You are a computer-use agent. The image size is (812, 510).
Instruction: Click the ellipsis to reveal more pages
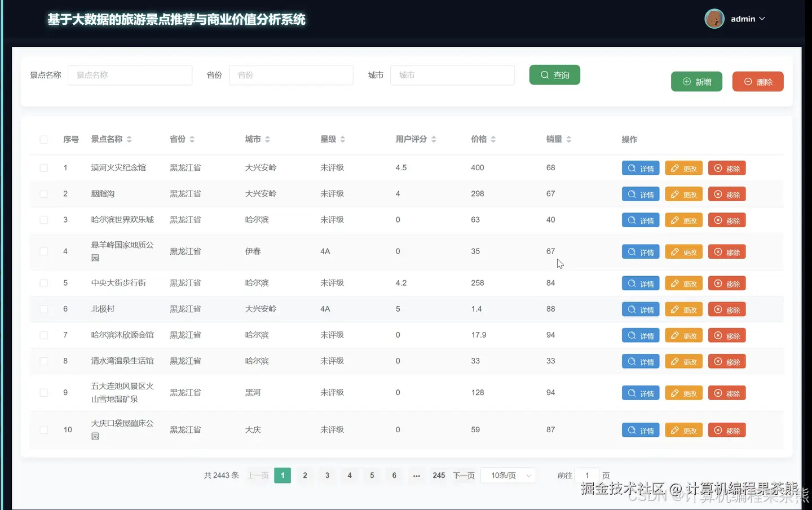click(416, 475)
